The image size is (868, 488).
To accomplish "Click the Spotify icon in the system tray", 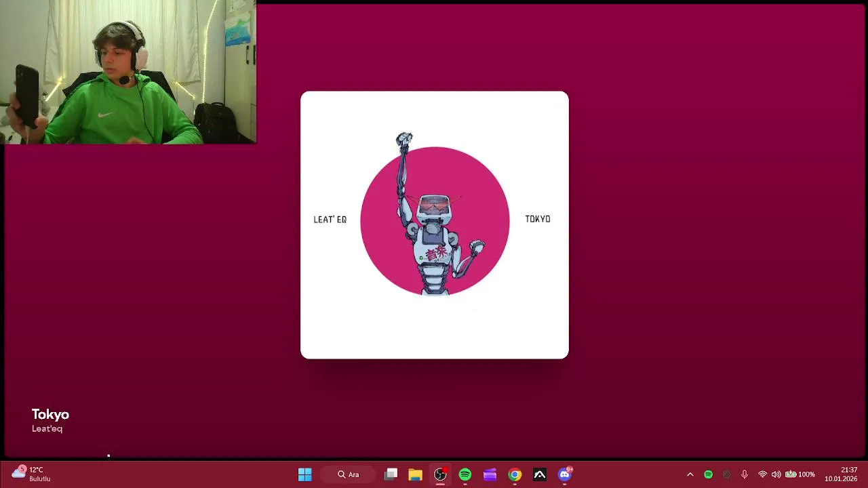I will click(708, 474).
